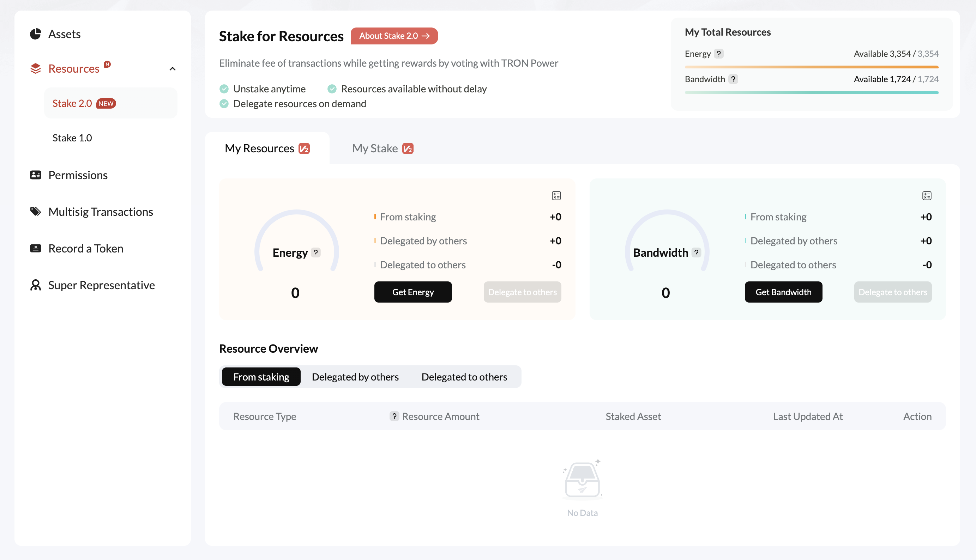
Task: Open About Stake 2.0 link
Action: pos(394,36)
